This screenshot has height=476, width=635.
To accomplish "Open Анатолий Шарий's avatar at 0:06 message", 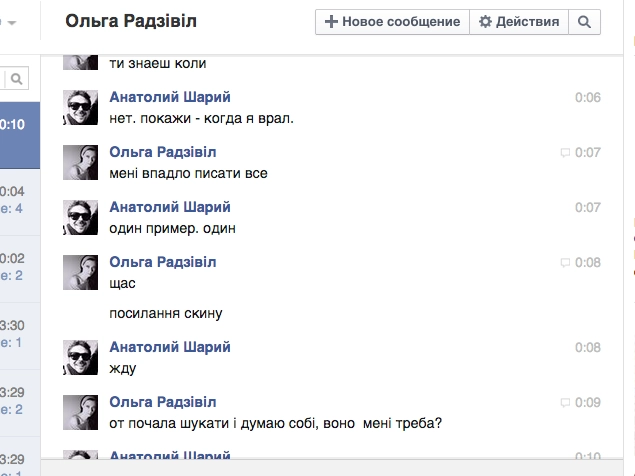I will (81, 108).
